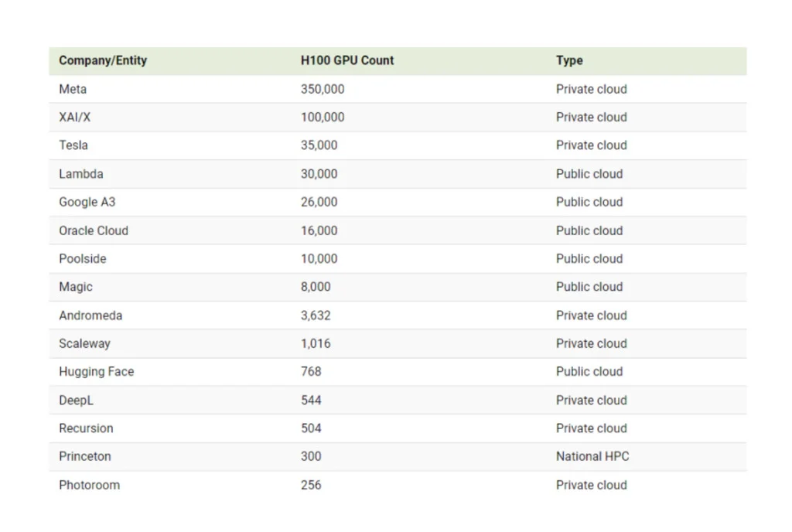
Task: Select the XAI/X entity name
Action: [75, 117]
